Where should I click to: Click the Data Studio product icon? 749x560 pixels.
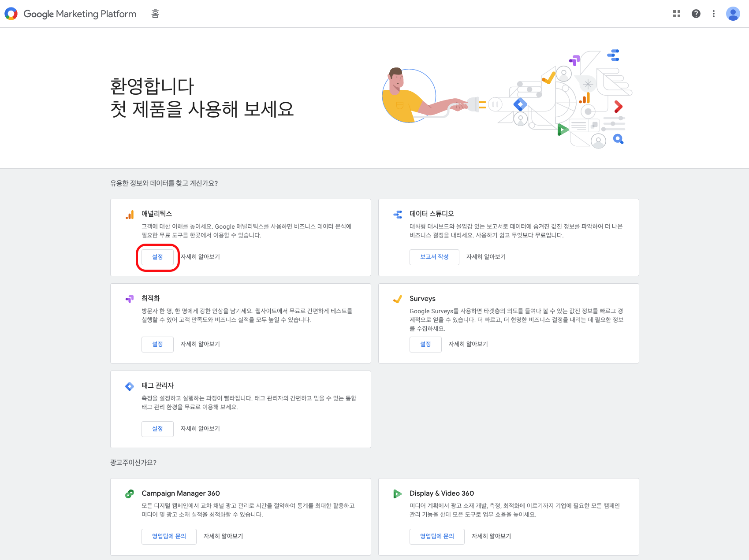pyautogui.click(x=398, y=215)
